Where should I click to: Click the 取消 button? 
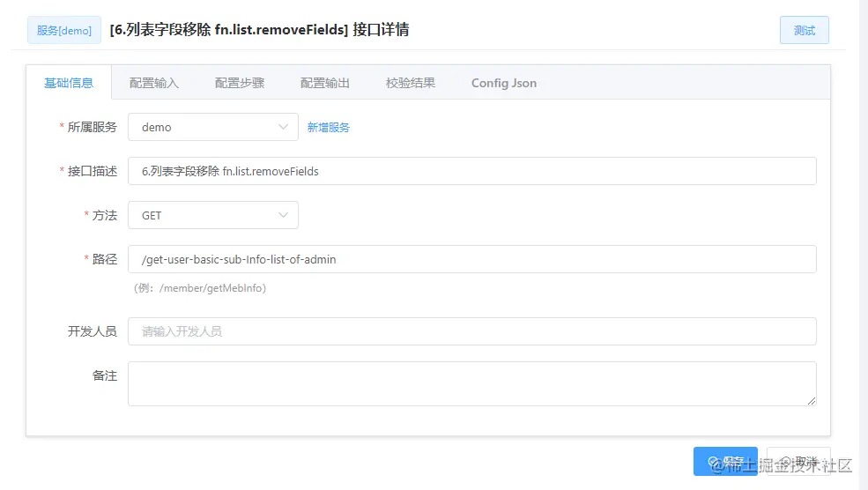pyautogui.click(x=798, y=461)
